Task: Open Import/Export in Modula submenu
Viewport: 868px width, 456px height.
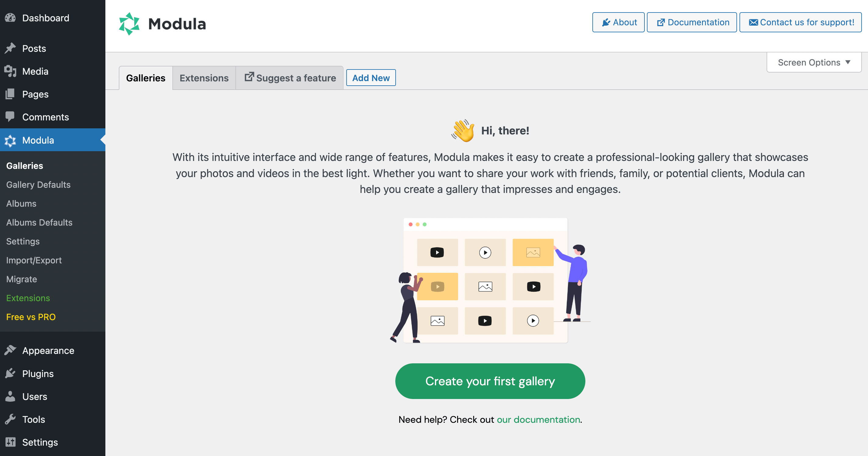Action: coord(34,260)
